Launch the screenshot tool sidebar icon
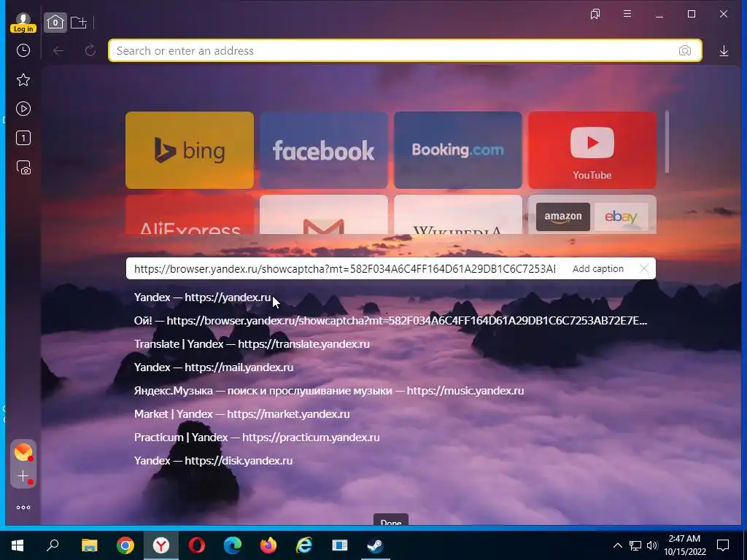747x560 pixels. pos(23,168)
